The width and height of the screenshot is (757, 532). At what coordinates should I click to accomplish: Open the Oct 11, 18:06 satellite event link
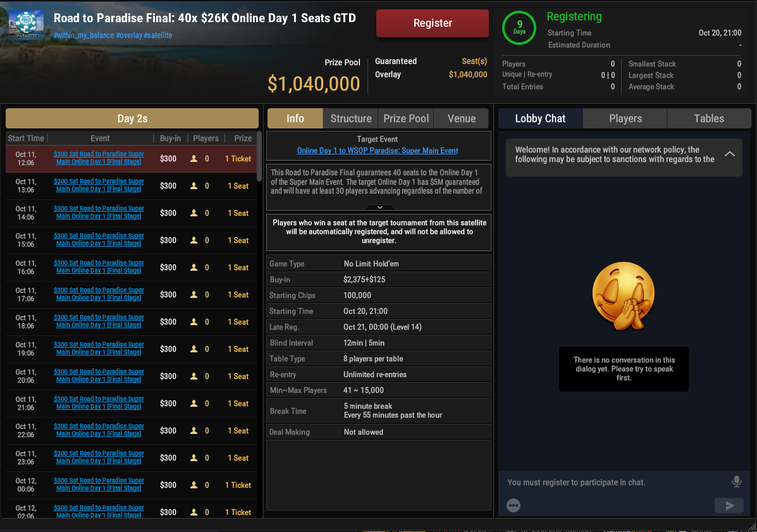click(99, 321)
